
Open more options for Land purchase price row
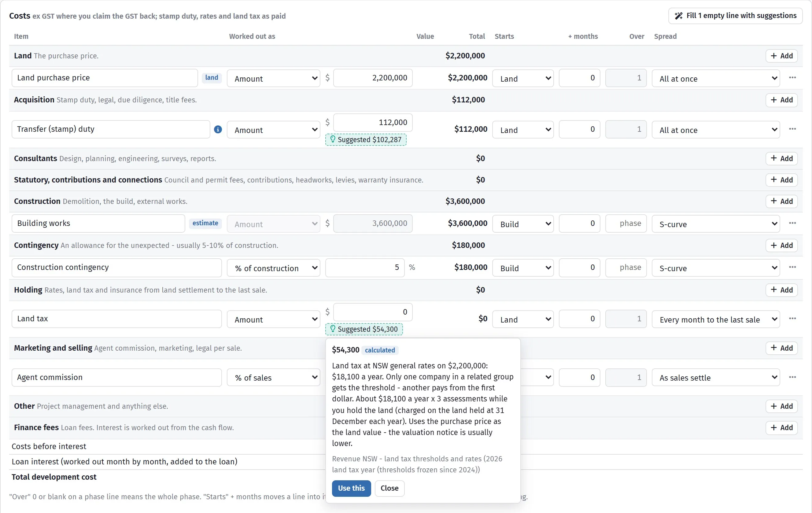pos(792,78)
